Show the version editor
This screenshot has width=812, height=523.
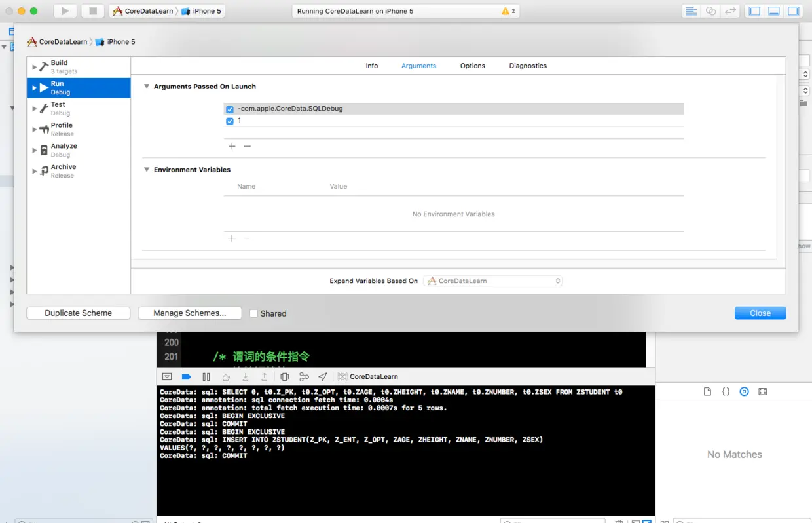pos(730,11)
